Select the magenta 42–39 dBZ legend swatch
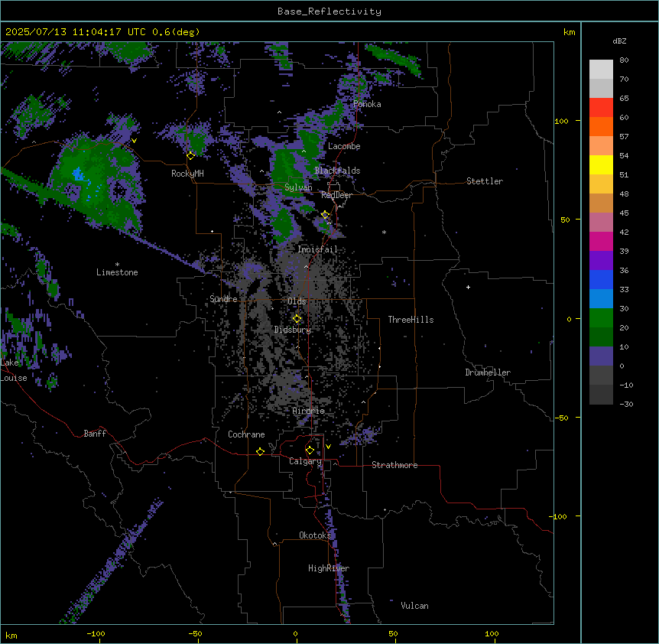This screenshot has width=659, height=644. click(601, 241)
